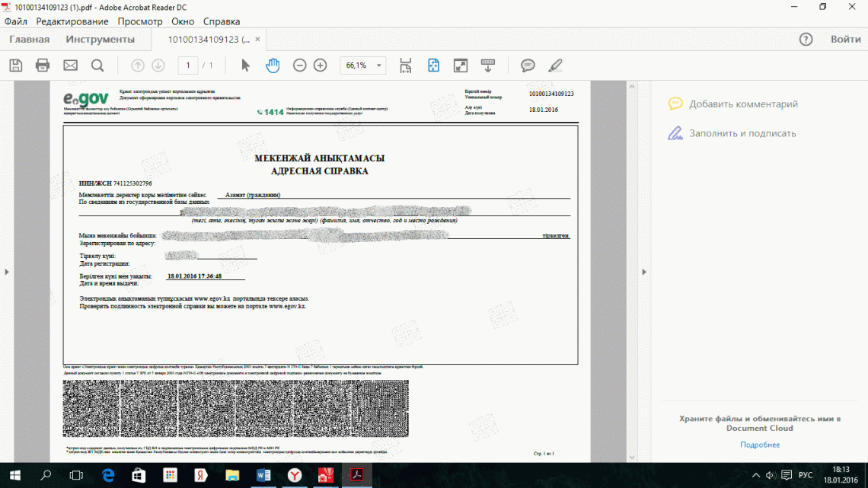Image resolution: width=868 pixels, height=488 pixels.
Task: Click the page number input field
Action: 188,65
